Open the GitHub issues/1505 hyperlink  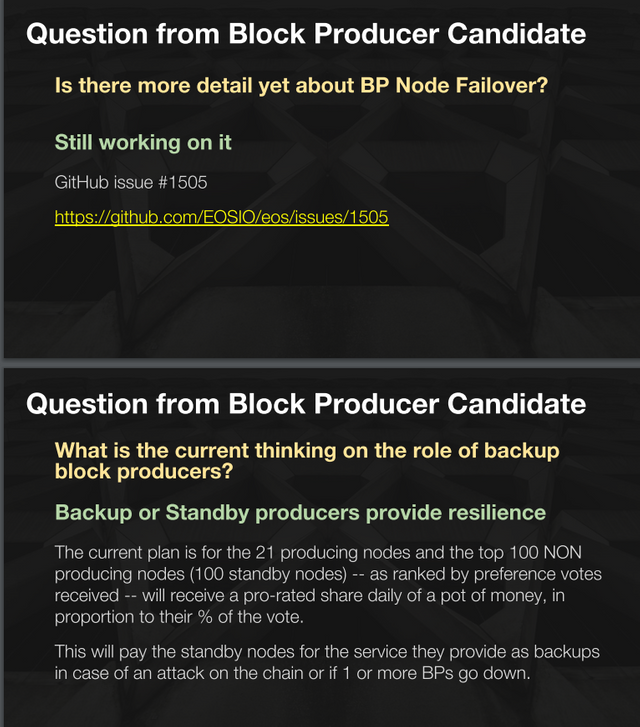click(x=221, y=216)
